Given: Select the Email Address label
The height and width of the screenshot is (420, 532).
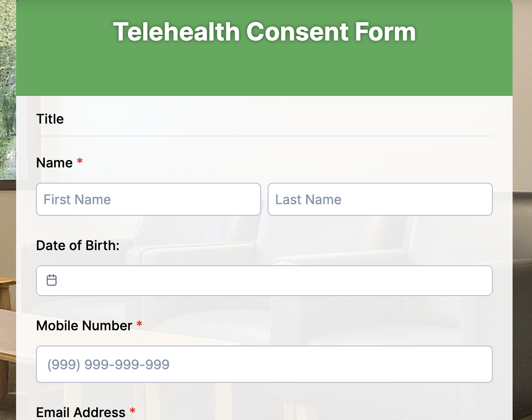Looking at the screenshot, I should (80, 412).
